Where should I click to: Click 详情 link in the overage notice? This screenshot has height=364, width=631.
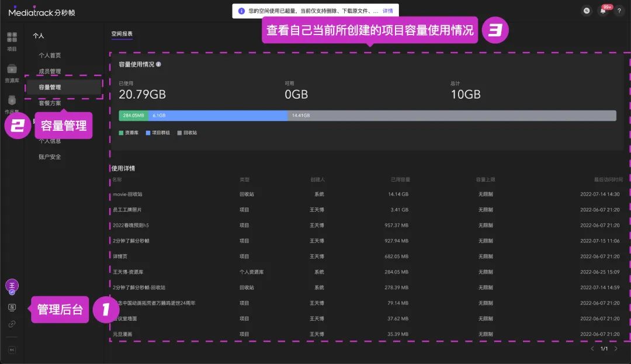tap(388, 11)
